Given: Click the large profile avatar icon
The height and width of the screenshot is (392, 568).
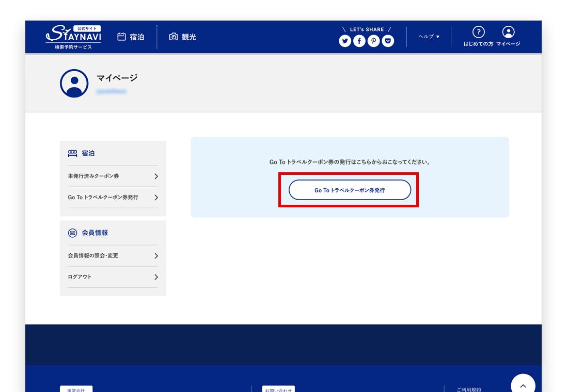Looking at the screenshot, I should pyautogui.click(x=74, y=84).
